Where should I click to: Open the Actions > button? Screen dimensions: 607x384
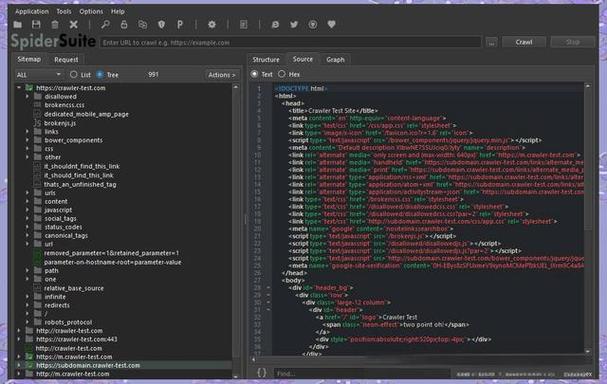pos(221,75)
